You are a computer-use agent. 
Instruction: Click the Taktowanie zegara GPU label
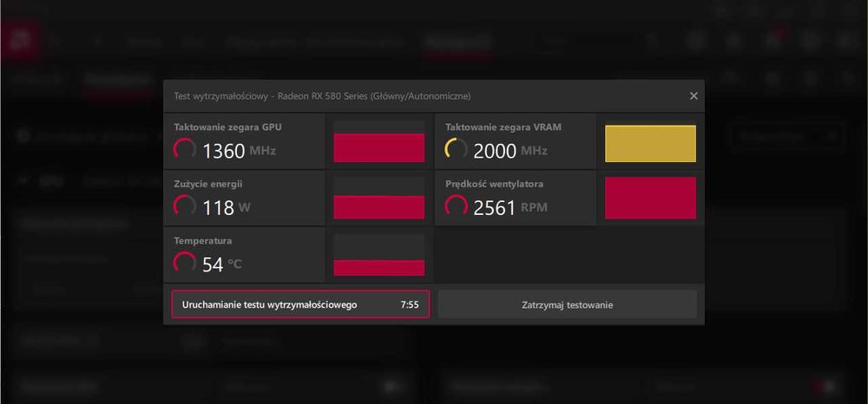pos(227,127)
